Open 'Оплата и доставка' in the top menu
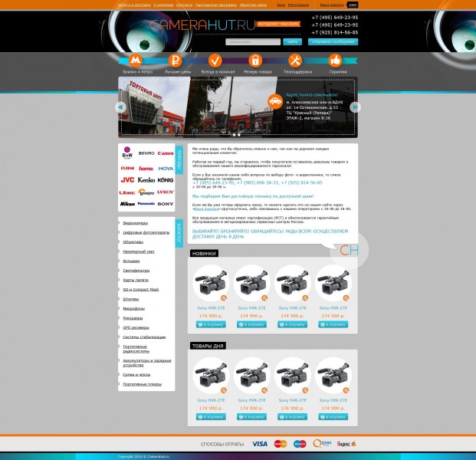 134,5
